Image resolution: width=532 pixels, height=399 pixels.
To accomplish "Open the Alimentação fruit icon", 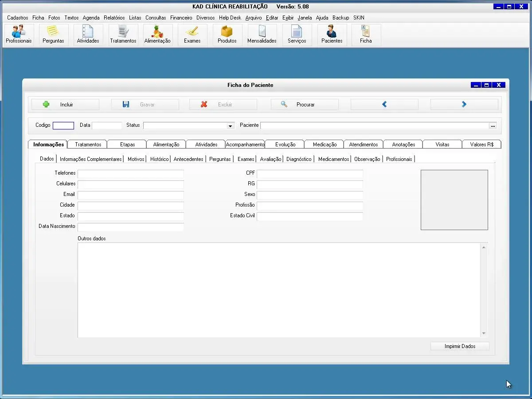I will point(157,34).
